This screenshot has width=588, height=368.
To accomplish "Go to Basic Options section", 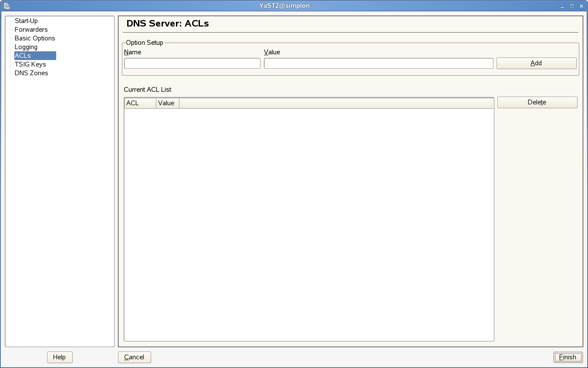I will (35, 38).
